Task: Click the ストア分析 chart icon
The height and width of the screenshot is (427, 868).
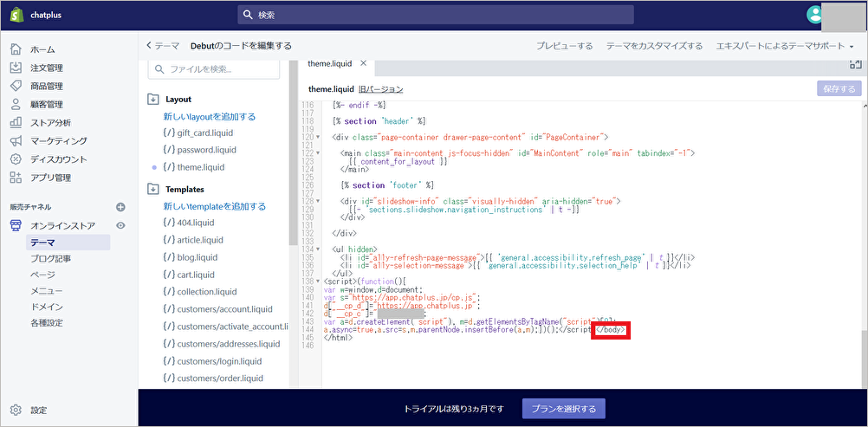Action: (x=16, y=122)
